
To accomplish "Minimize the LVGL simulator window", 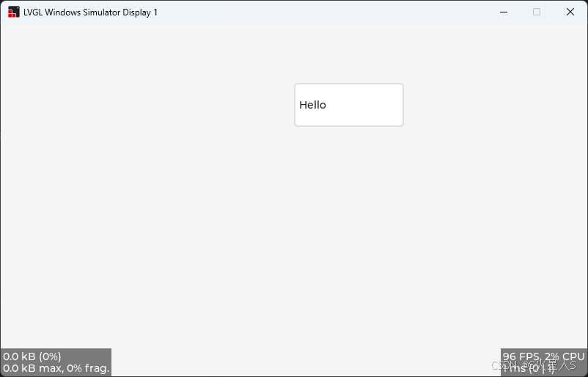I will click(503, 12).
